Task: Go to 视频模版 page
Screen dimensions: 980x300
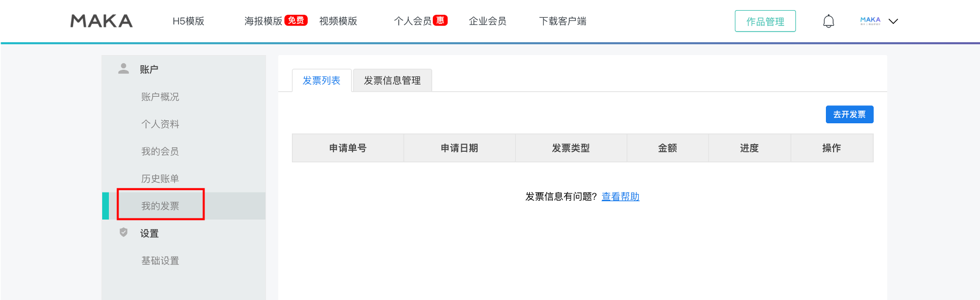Action: pos(338,21)
